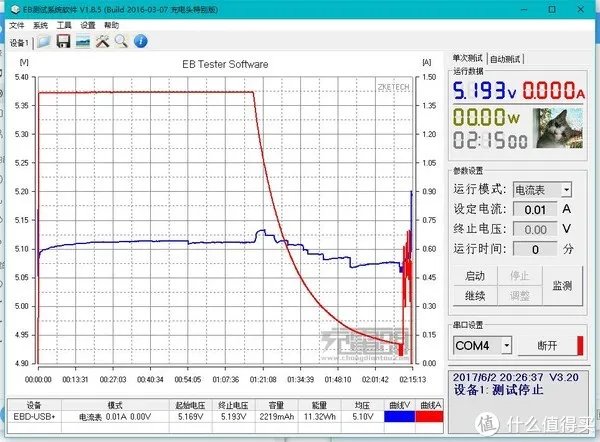Click the 设备1: 测试停止 status message
The width and height of the screenshot is (600, 442).
[499, 390]
